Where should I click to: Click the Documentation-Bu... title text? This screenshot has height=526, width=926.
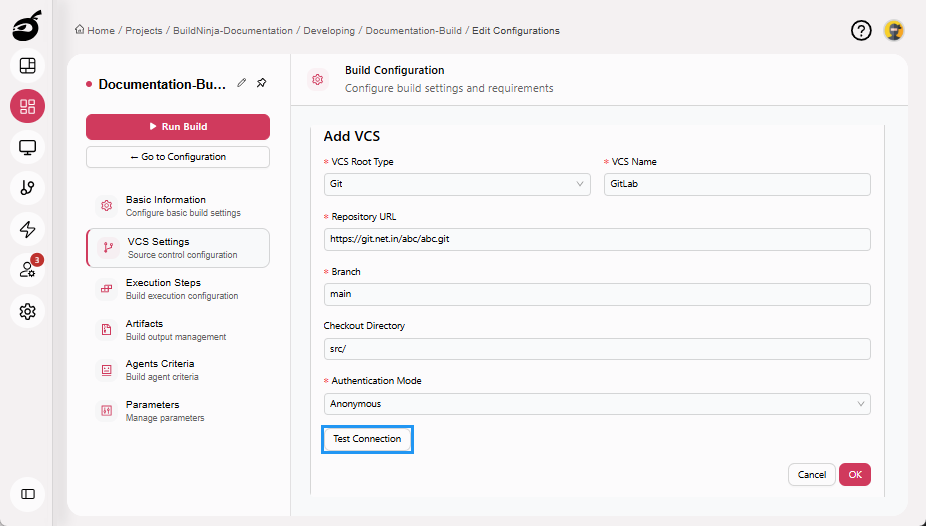[162, 84]
